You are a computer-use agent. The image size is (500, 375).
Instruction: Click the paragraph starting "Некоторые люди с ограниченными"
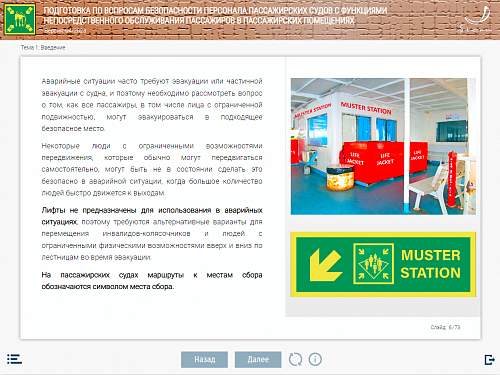pyautogui.click(x=152, y=169)
